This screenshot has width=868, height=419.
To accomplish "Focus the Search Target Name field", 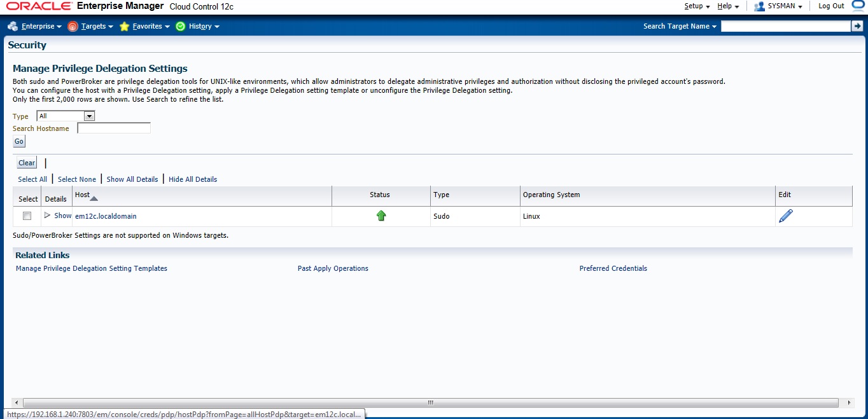I will (786, 26).
